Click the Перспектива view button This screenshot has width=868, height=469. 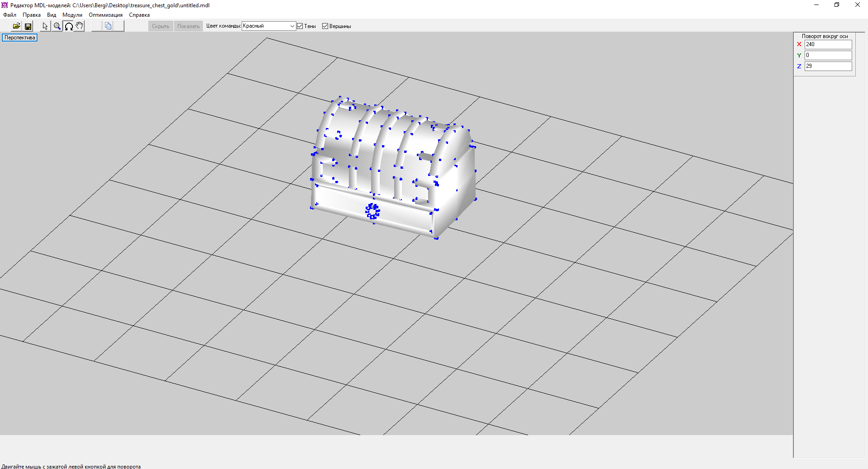(20, 38)
